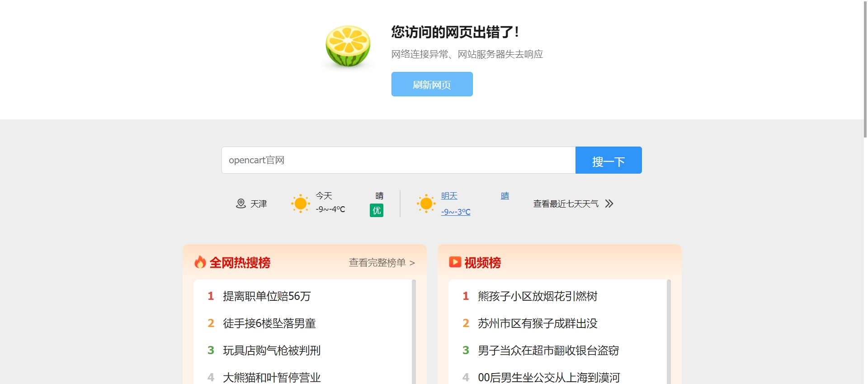The image size is (868, 384).
Task: Open the 明天 forecast link
Action: [x=449, y=196]
